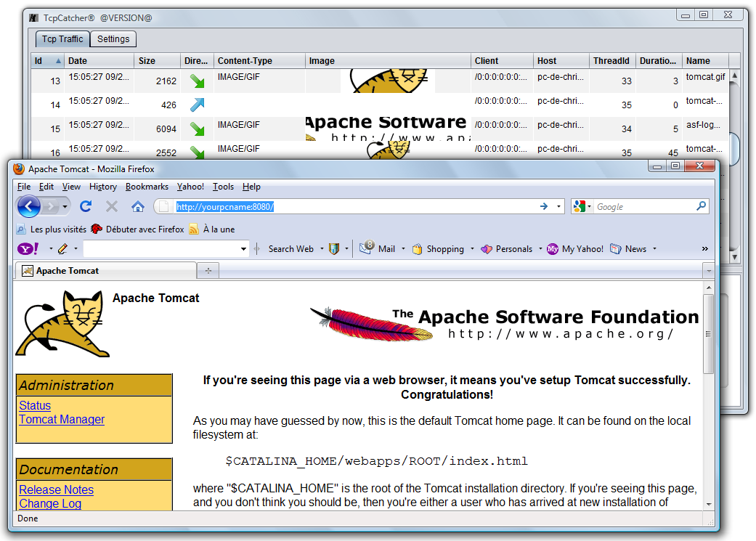Expand the address bar URL history dropdown
This screenshot has height=541, width=756.
coord(558,206)
